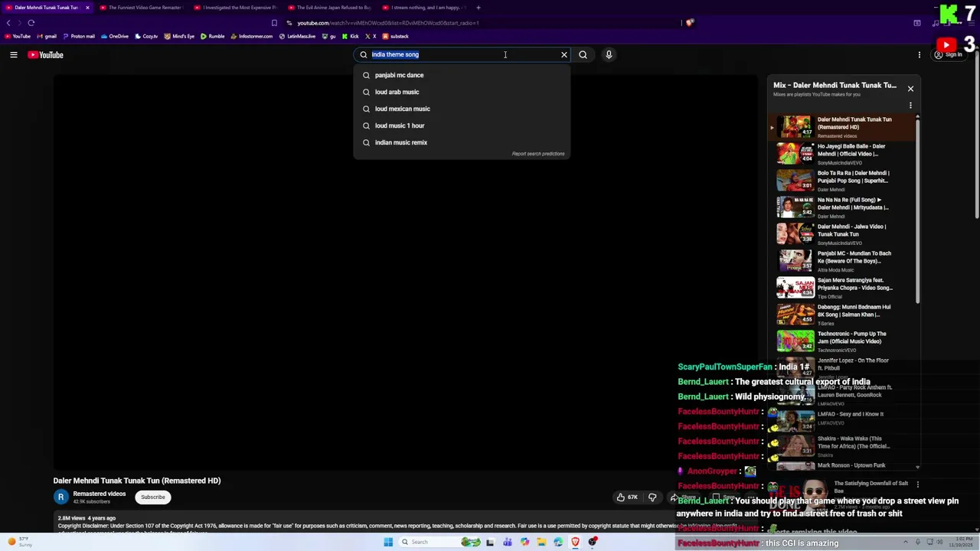This screenshot has height=551, width=980.
Task: Open the Infostormer.com bookmark
Action: (251, 36)
